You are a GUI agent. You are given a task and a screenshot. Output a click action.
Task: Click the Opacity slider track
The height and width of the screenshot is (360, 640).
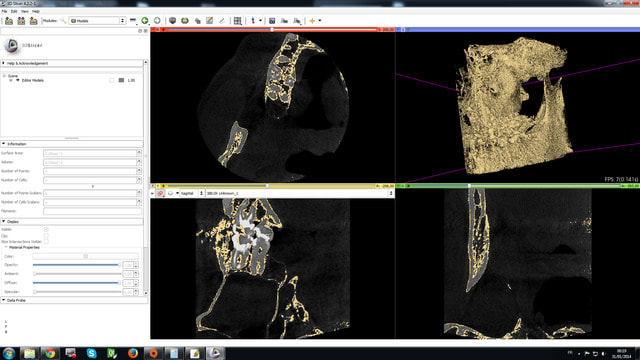tap(76, 265)
